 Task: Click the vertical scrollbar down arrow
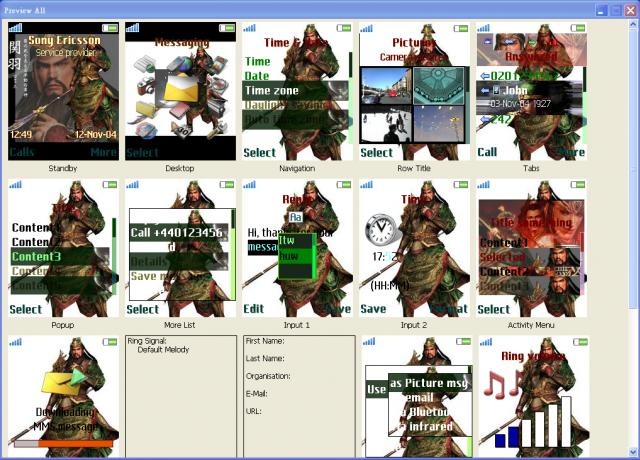[x=633, y=452]
